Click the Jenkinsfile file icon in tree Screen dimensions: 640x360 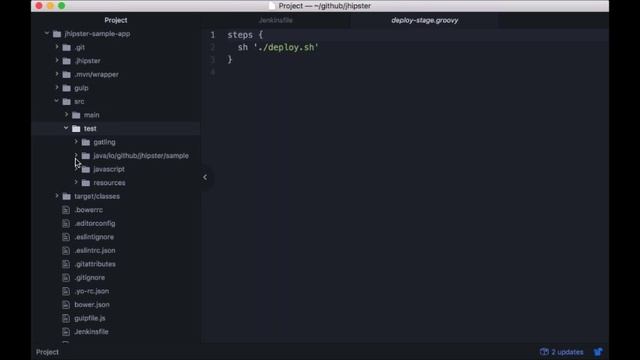point(66,331)
